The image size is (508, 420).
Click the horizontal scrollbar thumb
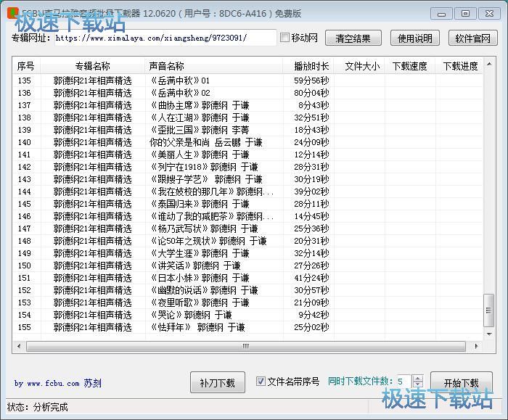click(x=246, y=346)
